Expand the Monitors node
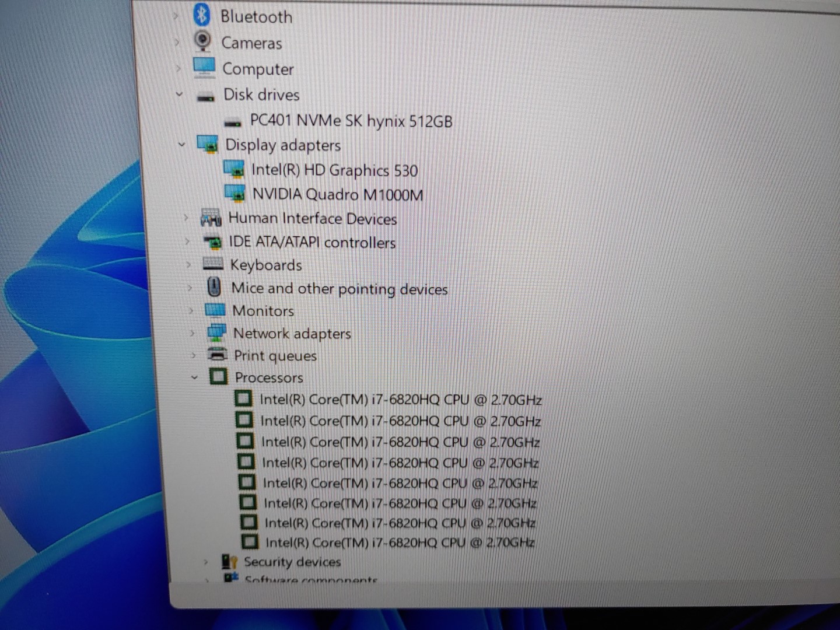The width and height of the screenshot is (840, 630). [190, 310]
